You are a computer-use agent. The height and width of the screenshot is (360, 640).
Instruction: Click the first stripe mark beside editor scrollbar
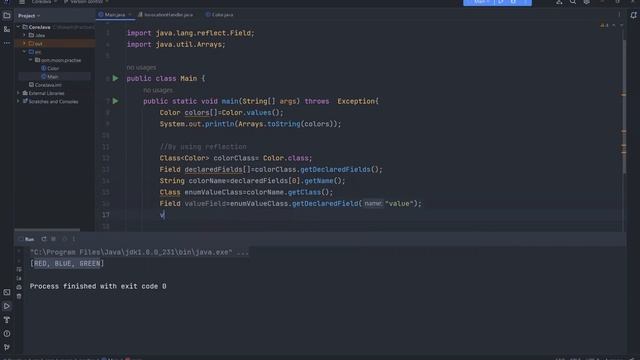(x=624, y=95)
